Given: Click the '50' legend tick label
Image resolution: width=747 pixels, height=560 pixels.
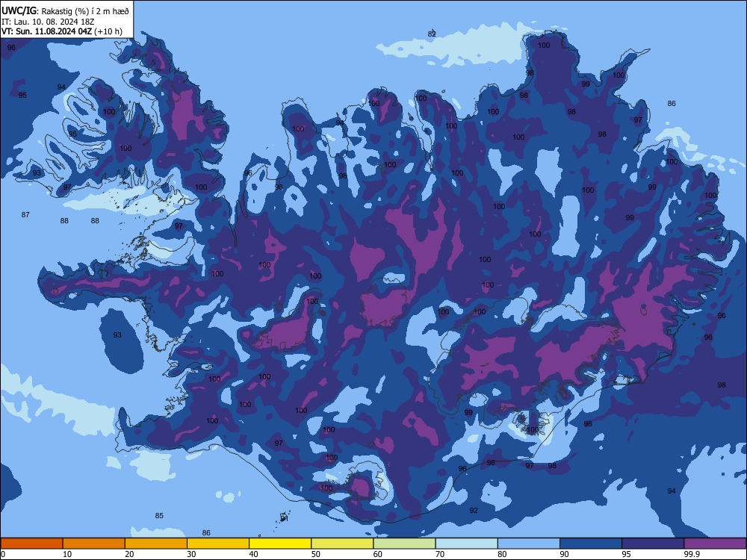Looking at the screenshot, I should 315,554.
